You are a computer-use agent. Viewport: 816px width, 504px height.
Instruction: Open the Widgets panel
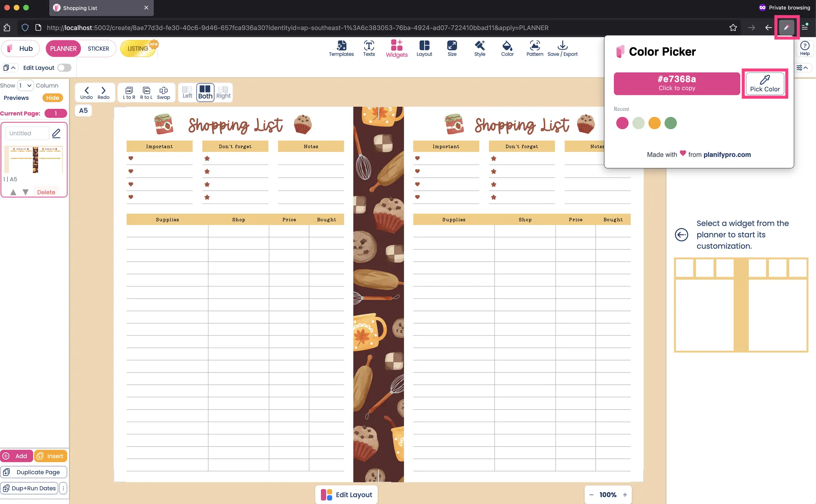coord(396,48)
